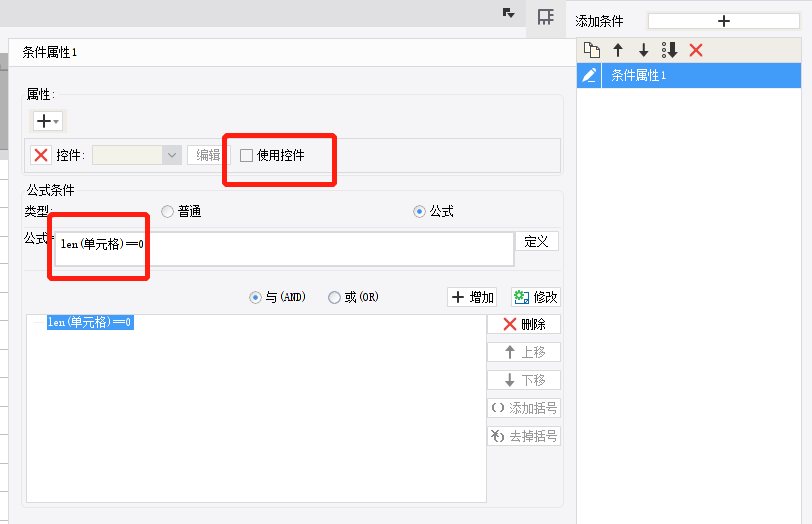Click the 下移 button
The height and width of the screenshot is (524, 812).
pos(524,380)
